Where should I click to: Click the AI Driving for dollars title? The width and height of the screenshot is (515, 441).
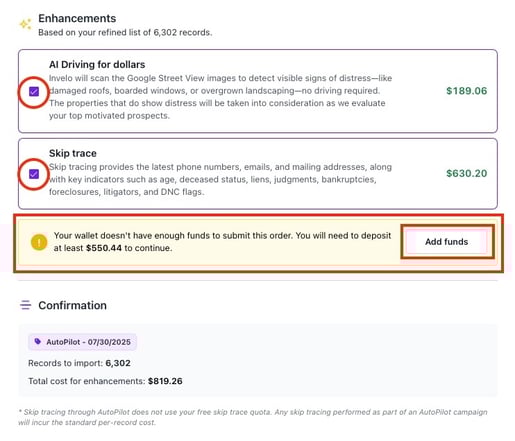pos(97,64)
